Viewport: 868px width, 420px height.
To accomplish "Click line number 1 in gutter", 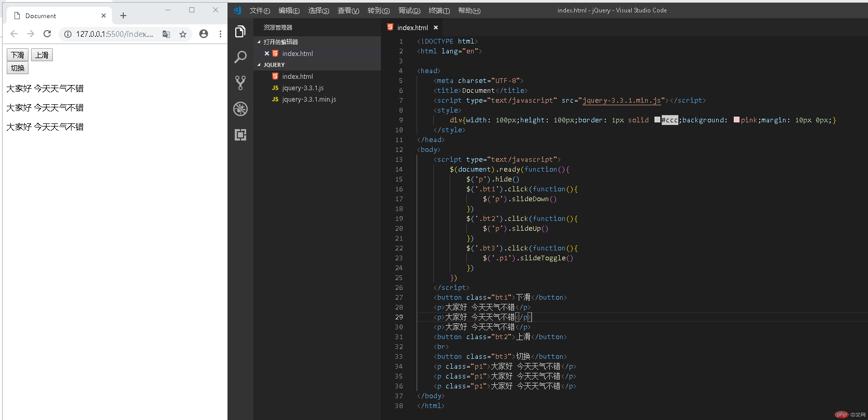I will click(x=401, y=41).
